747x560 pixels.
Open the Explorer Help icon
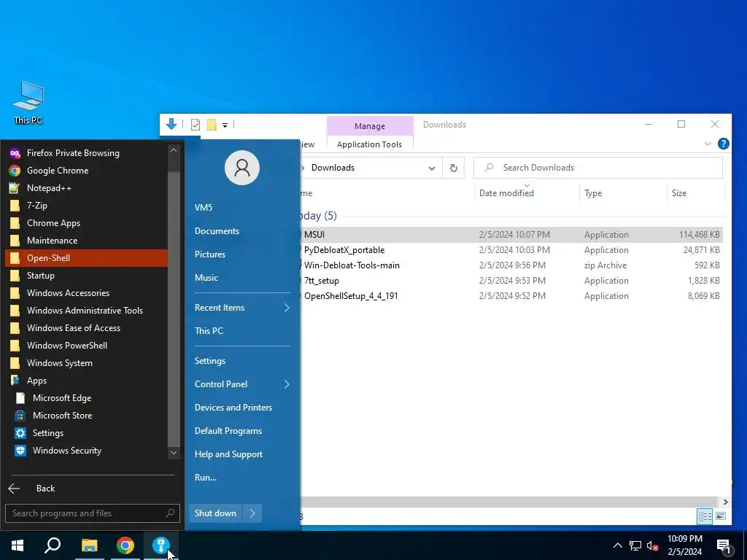[723, 144]
